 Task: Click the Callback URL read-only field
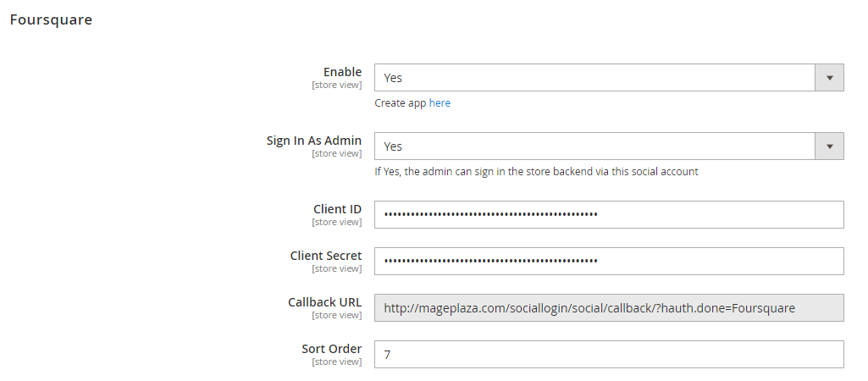pos(609,308)
